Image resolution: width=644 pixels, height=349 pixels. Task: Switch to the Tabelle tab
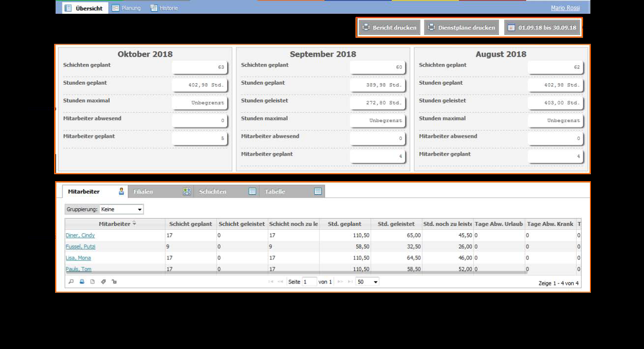point(292,191)
